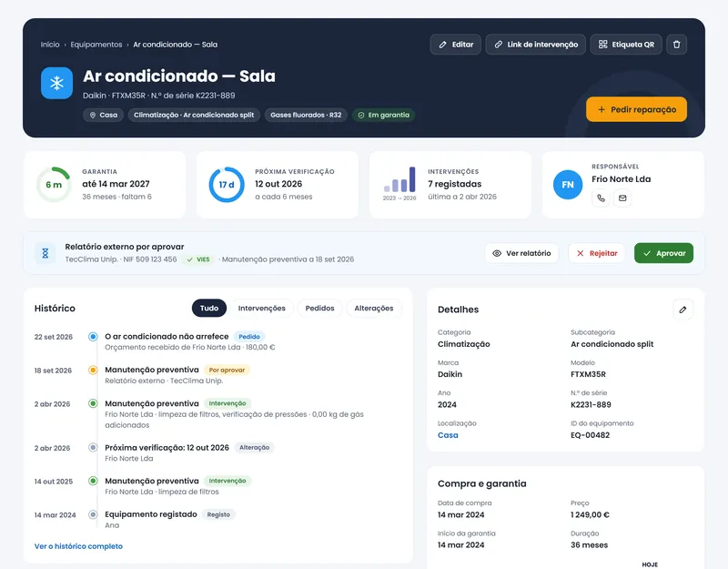Click the Gases fluorados · R32 tag
Viewport: 728px width, 569px height.
(306, 116)
